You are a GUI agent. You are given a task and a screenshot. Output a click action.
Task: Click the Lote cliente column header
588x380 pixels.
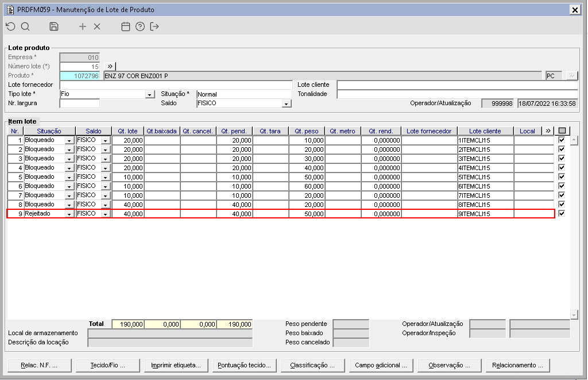click(485, 131)
